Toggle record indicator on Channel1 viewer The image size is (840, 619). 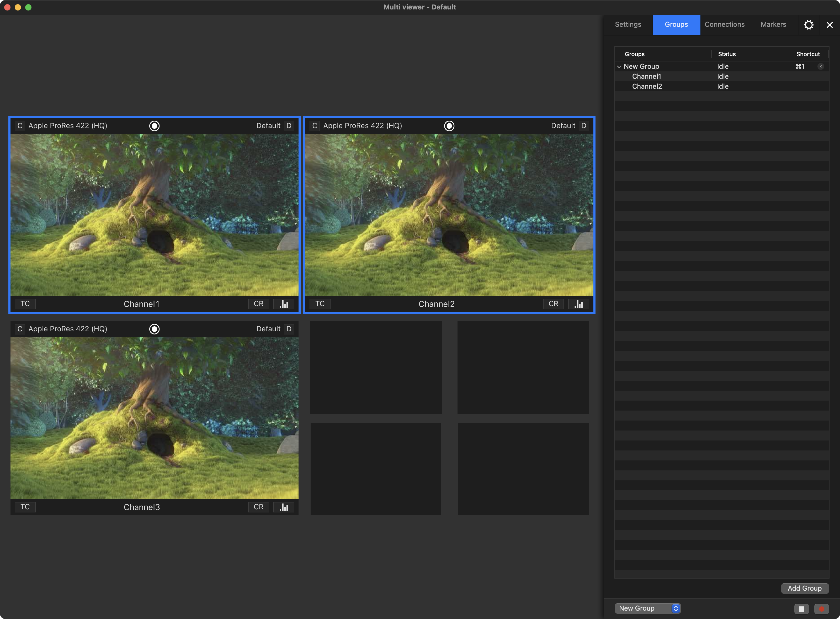tap(154, 126)
